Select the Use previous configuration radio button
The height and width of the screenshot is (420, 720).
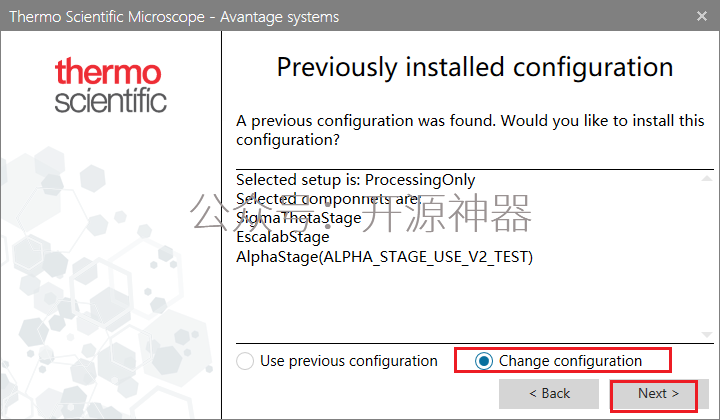245,361
